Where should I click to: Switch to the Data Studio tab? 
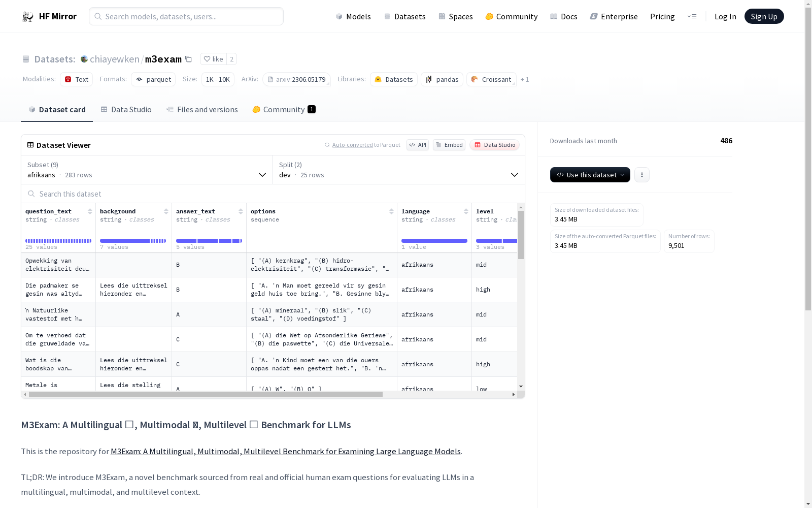tap(126, 109)
